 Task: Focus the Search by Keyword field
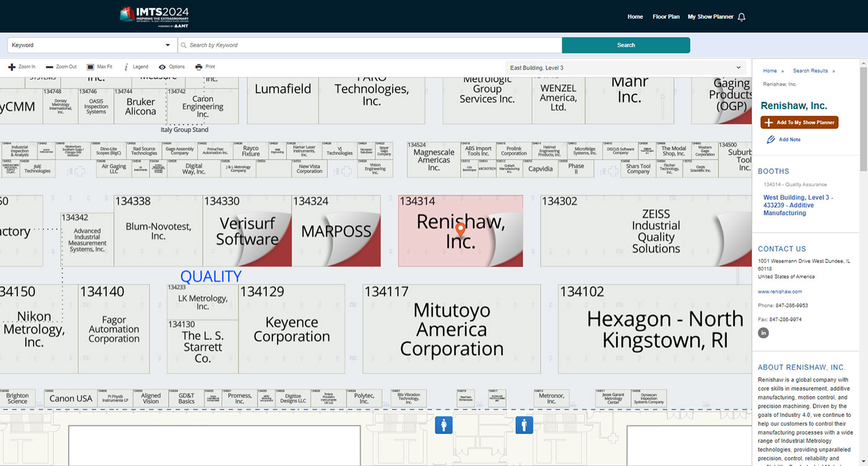tap(370, 45)
